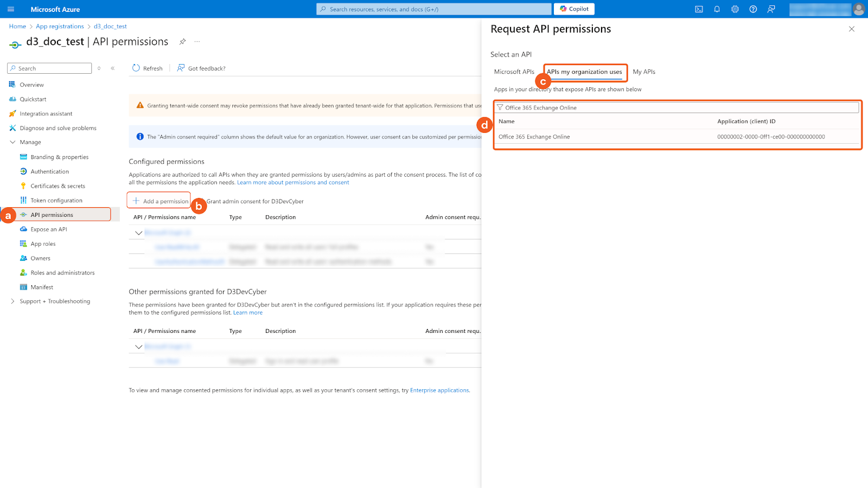
Task: Collapse the left sidebar with double chevron
Action: 112,68
